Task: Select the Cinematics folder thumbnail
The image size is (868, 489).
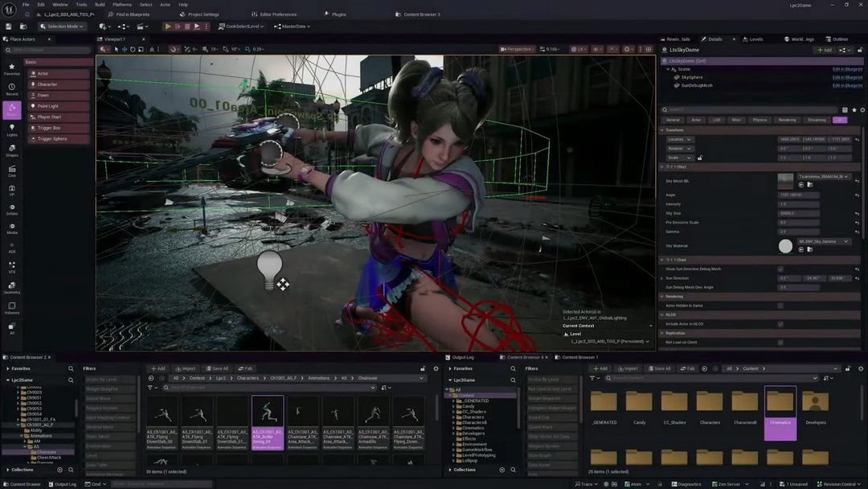Action: (x=780, y=413)
